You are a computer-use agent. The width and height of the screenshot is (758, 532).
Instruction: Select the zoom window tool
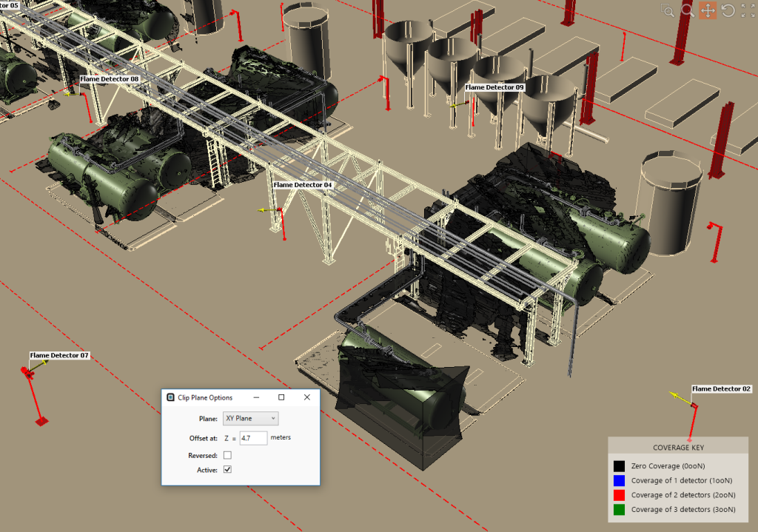pyautogui.click(x=666, y=10)
